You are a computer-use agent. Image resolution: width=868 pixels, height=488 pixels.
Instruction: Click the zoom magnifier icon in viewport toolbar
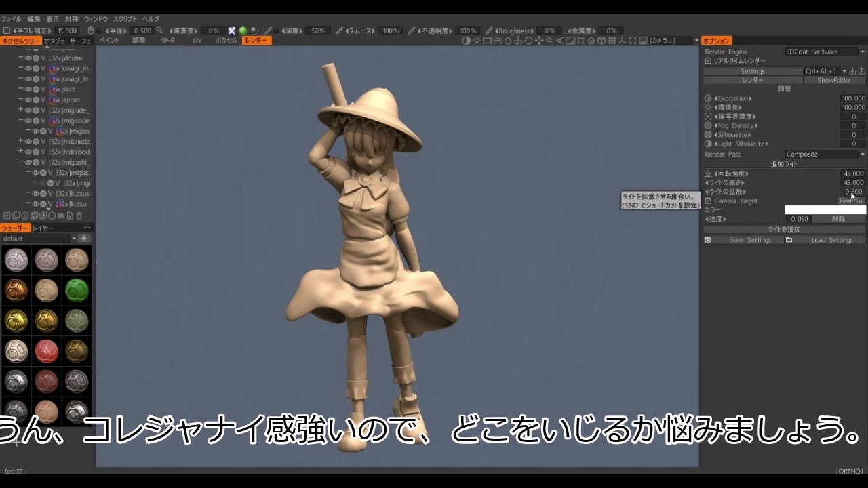549,41
